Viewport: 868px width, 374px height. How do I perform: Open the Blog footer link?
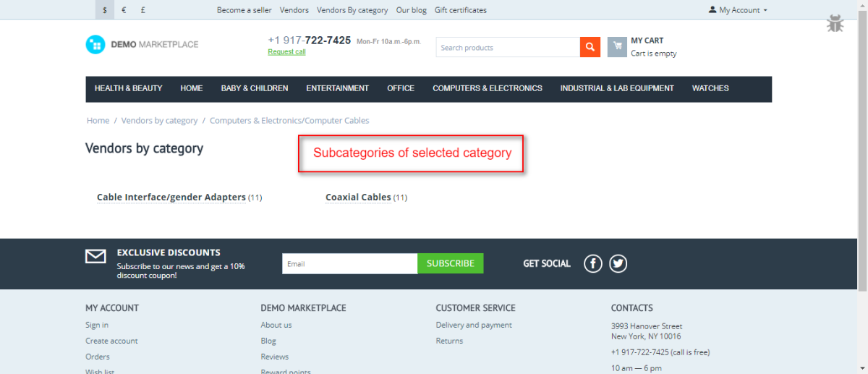click(268, 341)
